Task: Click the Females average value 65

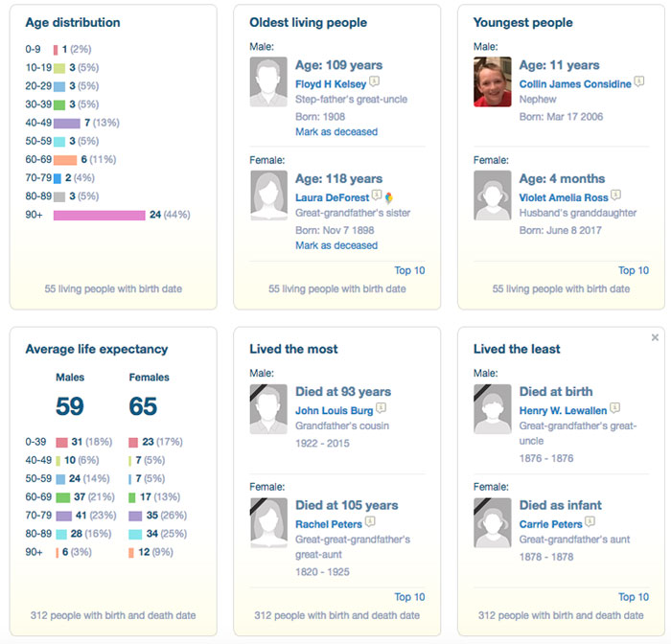Action: pyautogui.click(x=143, y=406)
